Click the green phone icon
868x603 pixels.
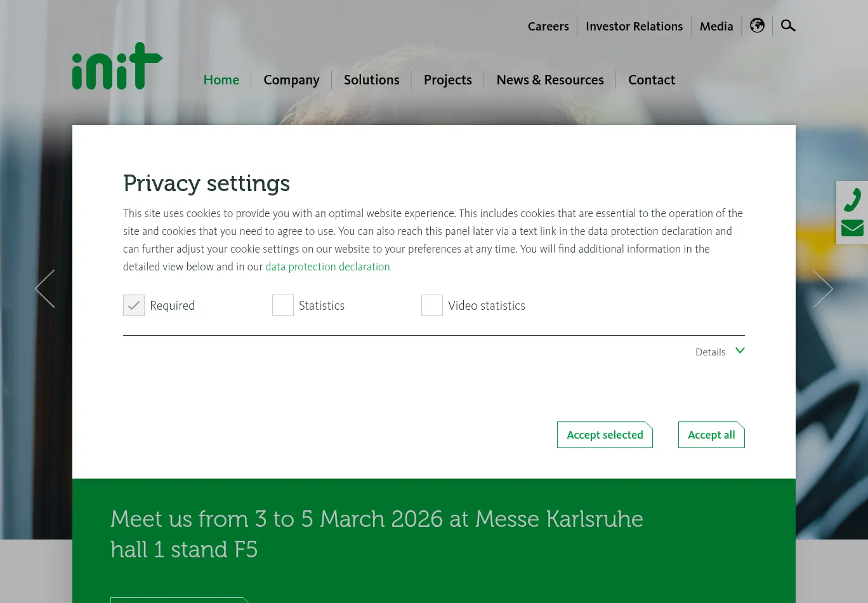pos(852,199)
